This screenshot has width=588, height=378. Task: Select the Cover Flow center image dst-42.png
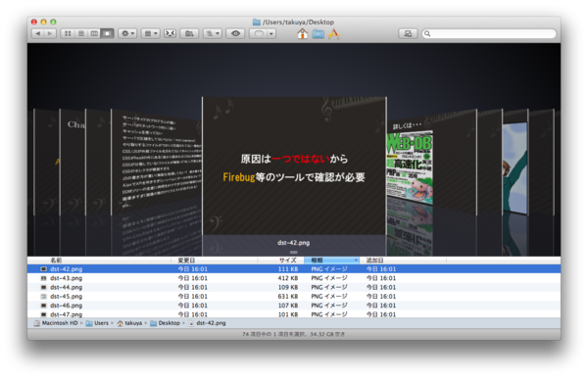click(294, 165)
